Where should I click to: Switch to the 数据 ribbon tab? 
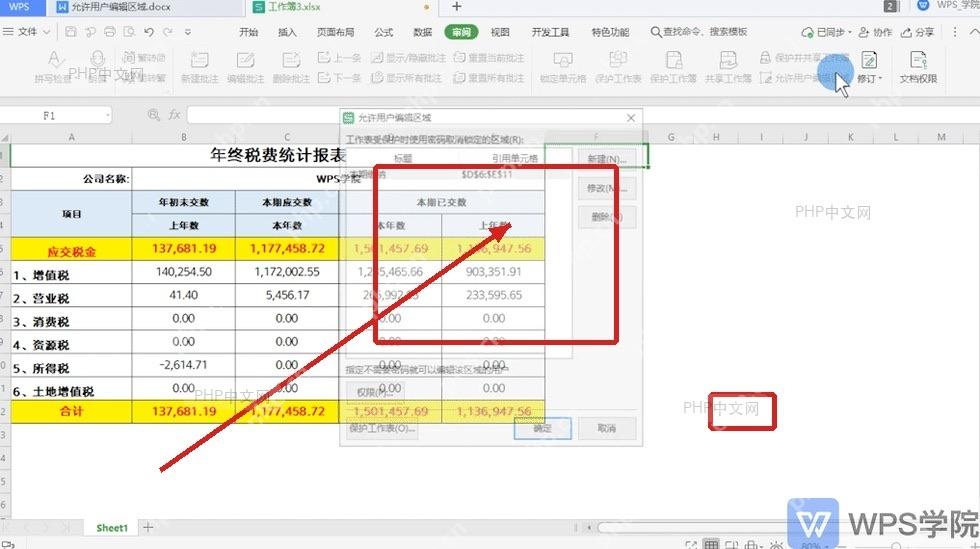[x=422, y=32]
